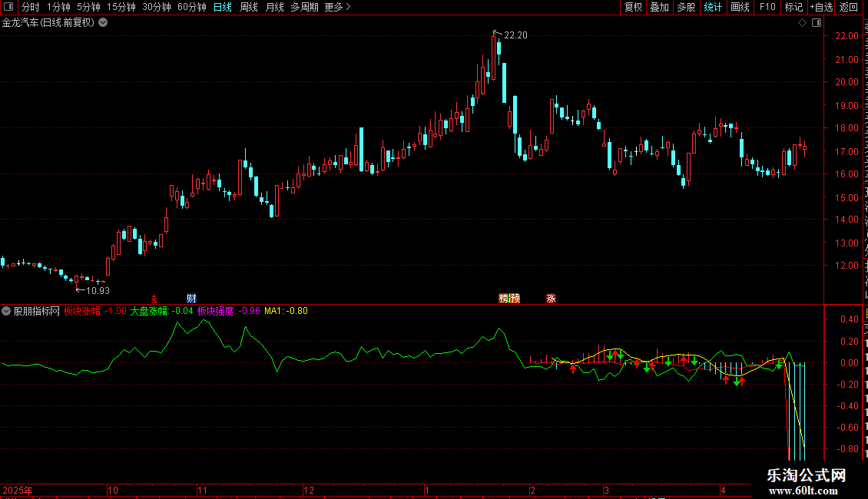Switch to 日线 daily chart
The image size is (868, 499).
click(x=223, y=7)
